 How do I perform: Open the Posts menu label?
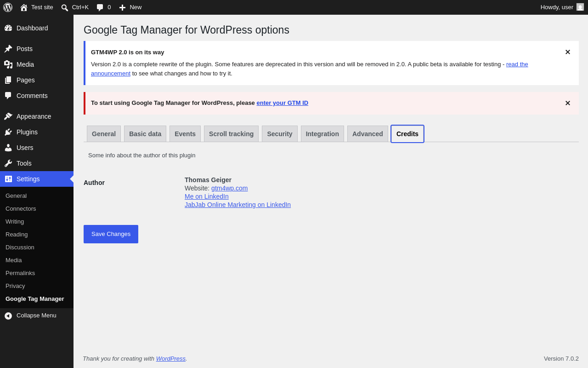tap(24, 49)
